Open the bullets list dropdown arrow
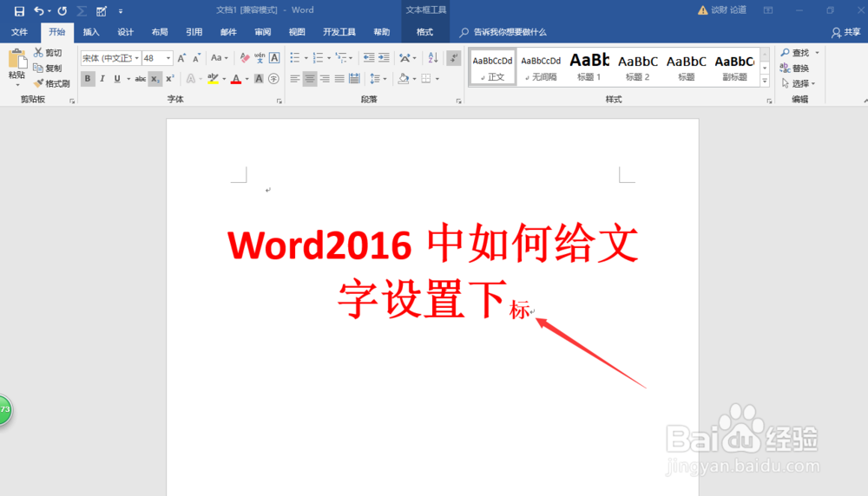 (306, 58)
